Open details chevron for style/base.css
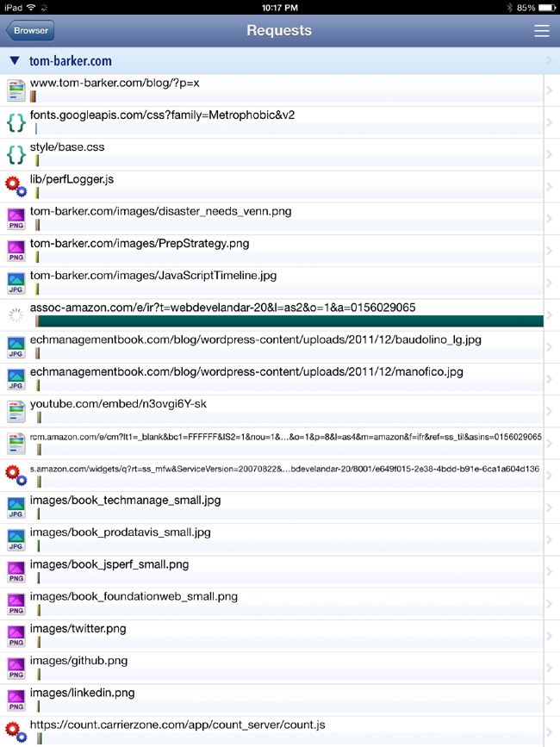 (549, 154)
